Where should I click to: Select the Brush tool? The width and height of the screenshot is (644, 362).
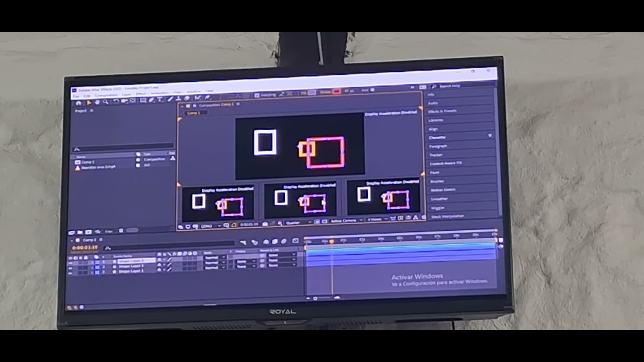tap(171, 99)
